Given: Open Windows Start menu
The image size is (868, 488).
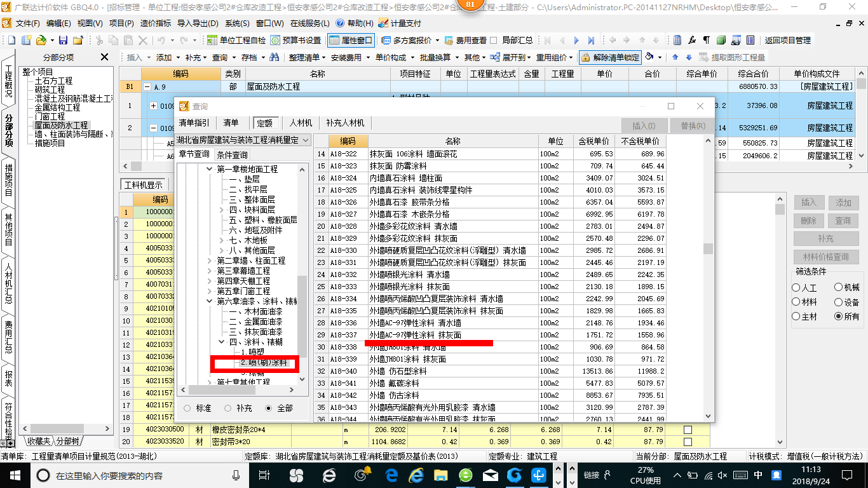Looking at the screenshot, I should [15, 475].
